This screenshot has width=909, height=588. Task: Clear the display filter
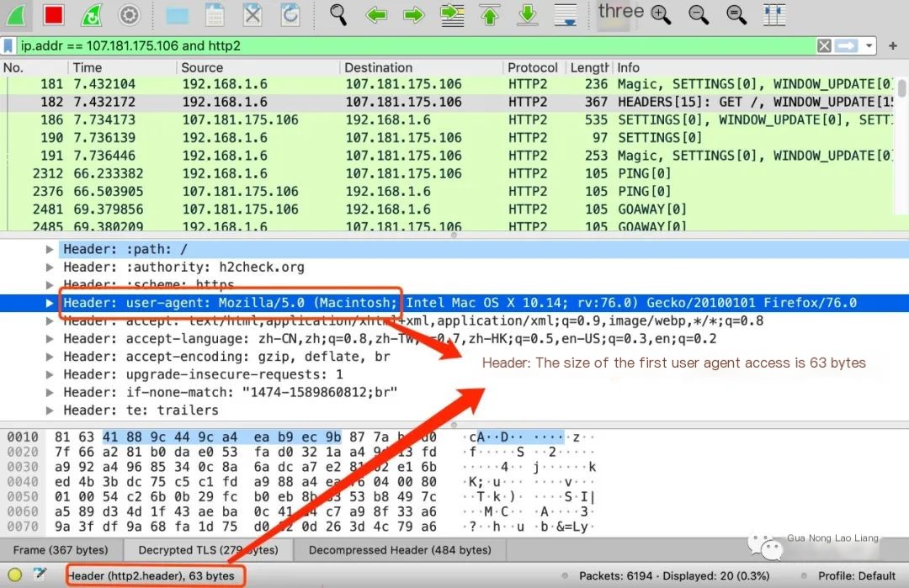click(824, 45)
